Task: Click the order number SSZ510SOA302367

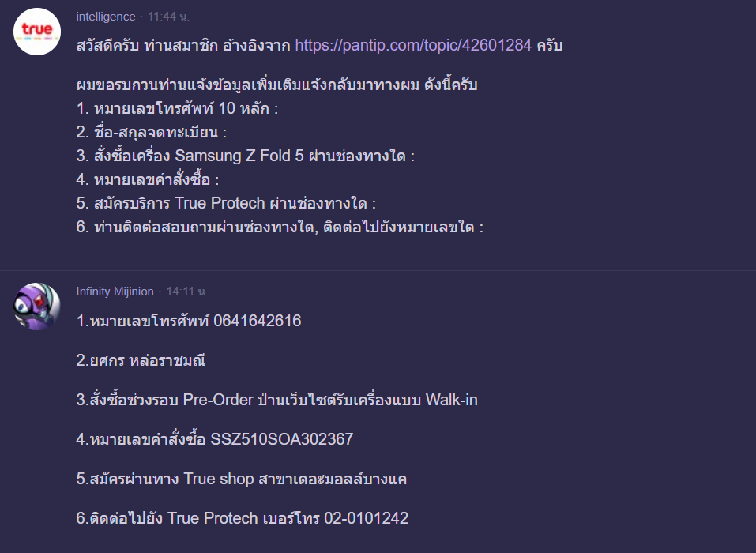Action: 282,439
